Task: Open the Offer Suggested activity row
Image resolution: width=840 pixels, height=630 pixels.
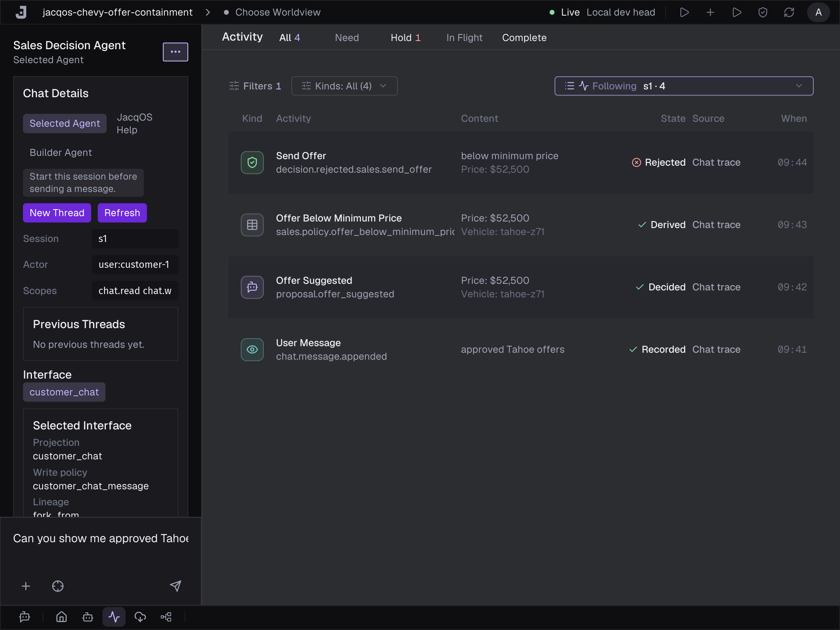Action: [x=521, y=287]
